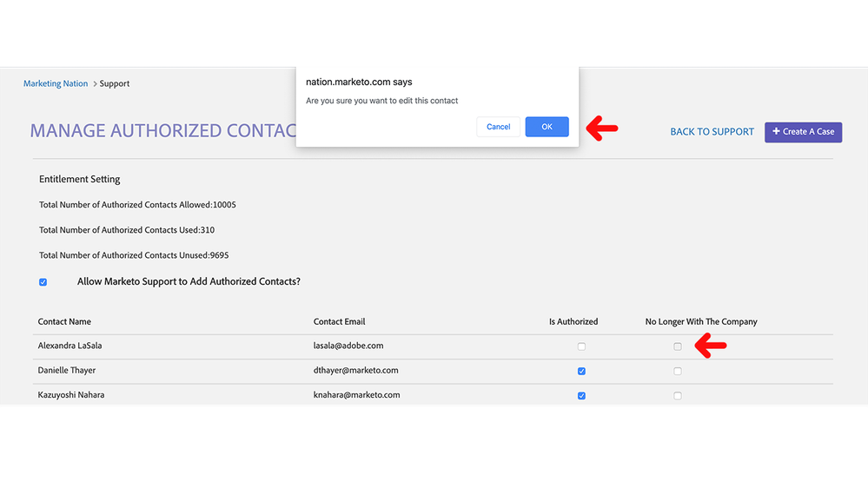Toggle Allow Marketo Support to Add Authorized Contacts
868x488 pixels.
pos(43,282)
